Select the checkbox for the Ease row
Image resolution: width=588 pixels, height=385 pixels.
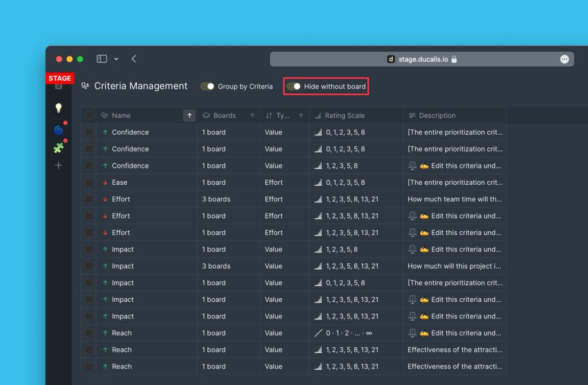(x=89, y=182)
